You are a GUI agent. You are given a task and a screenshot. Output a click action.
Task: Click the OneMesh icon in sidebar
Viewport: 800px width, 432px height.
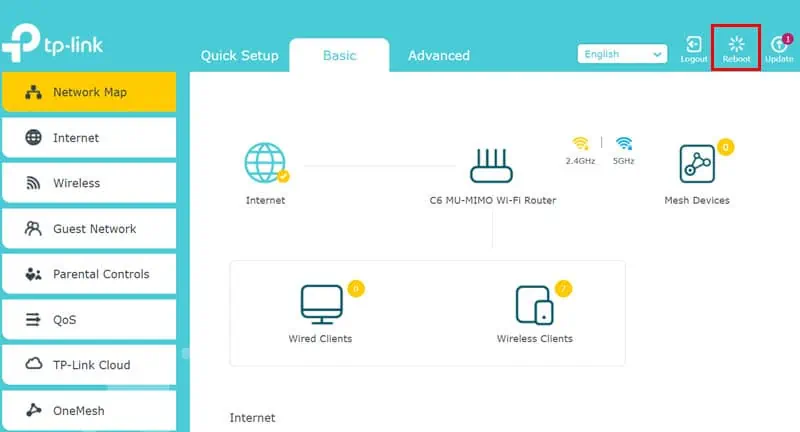[33, 410]
